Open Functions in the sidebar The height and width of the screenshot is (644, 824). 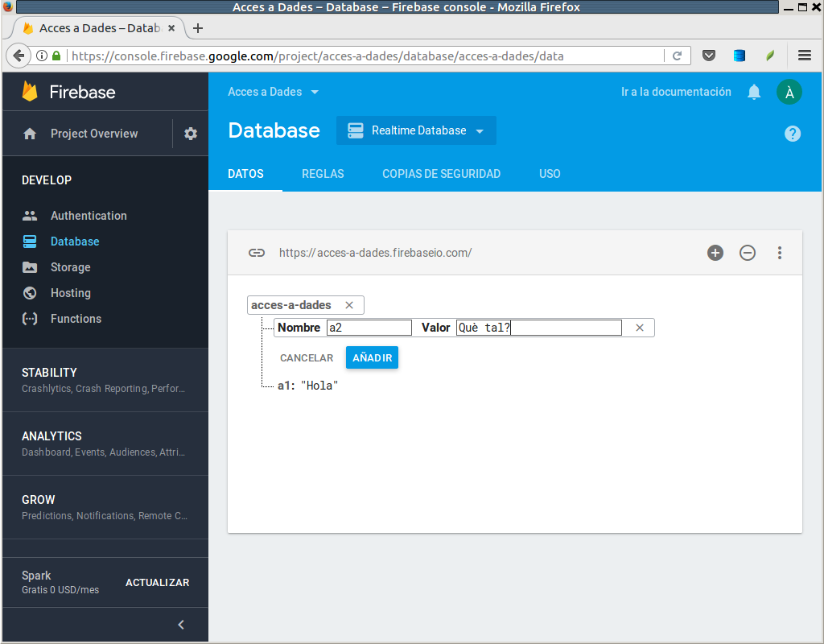pos(76,319)
